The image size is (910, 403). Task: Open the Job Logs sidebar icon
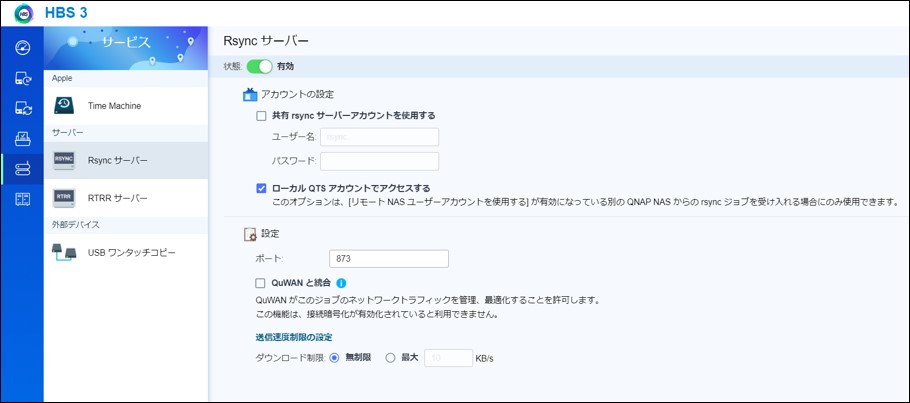[x=22, y=199]
